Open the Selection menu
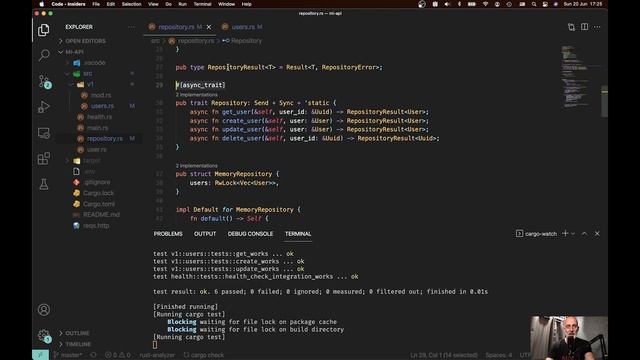This screenshot has height=360, width=640. (131, 4)
